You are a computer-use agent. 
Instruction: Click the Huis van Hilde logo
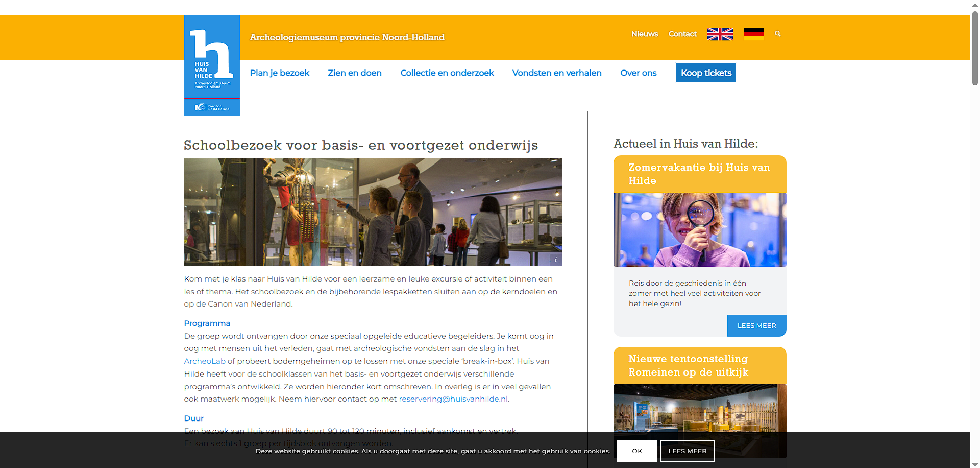pos(212,65)
